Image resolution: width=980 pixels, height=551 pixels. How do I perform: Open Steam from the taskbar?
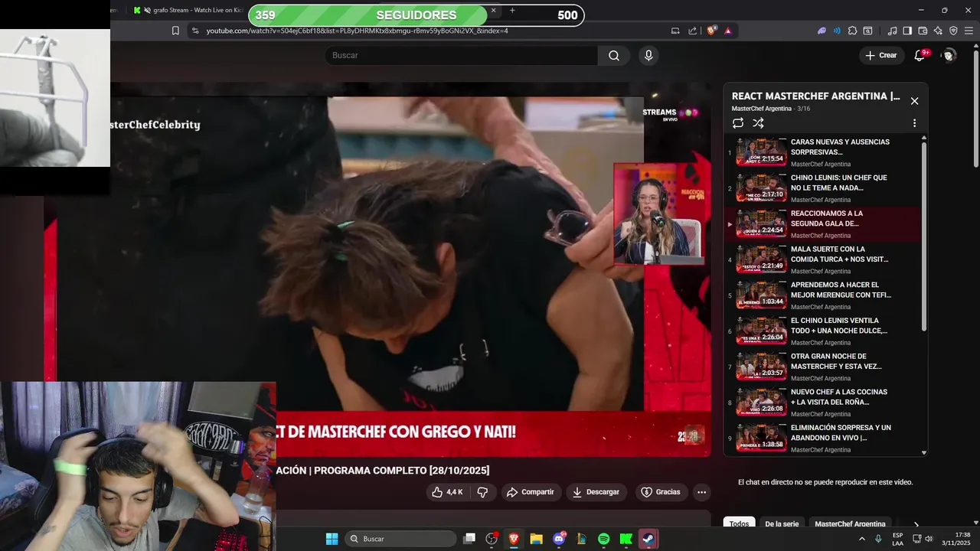coord(648,539)
